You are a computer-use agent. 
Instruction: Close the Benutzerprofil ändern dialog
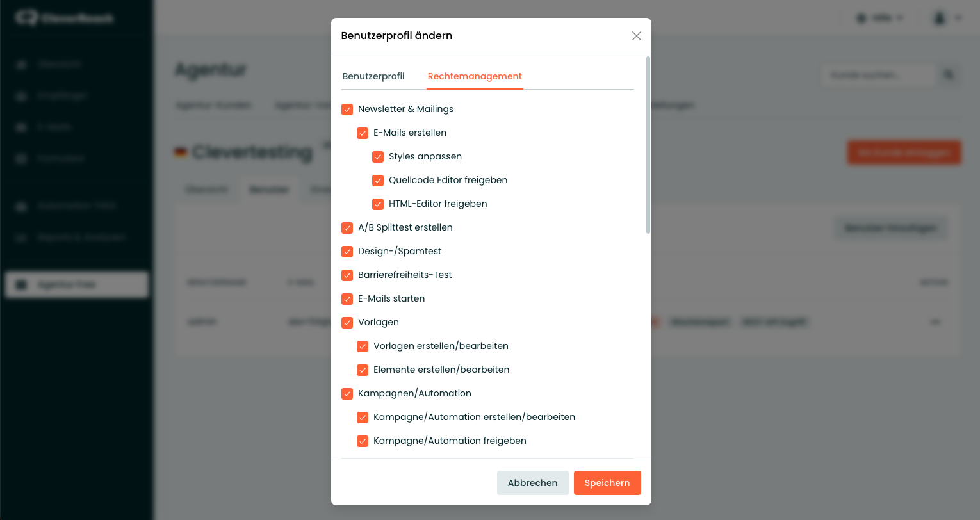click(x=636, y=36)
